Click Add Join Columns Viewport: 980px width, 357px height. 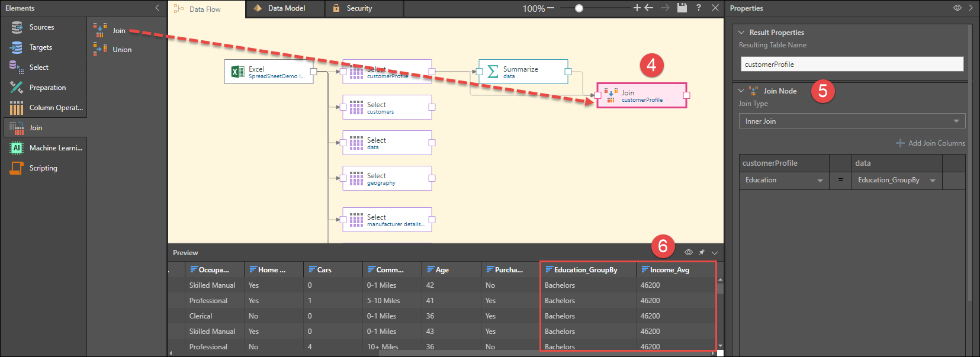point(930,143)
